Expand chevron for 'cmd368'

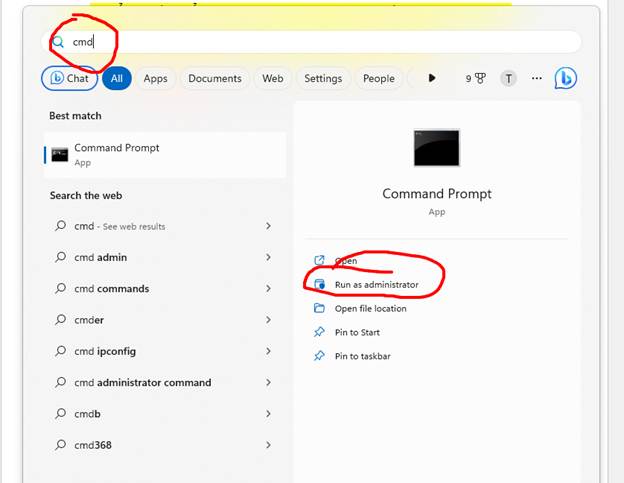pyautogui.click(x=268, y=445)
